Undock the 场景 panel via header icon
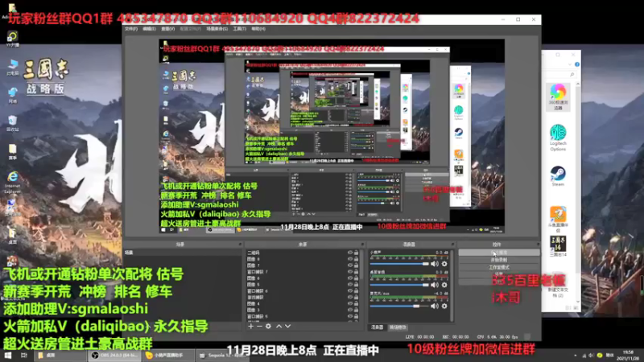Image resolution: width=644 pixels, height=362 pixels. (x=240, y=245)
